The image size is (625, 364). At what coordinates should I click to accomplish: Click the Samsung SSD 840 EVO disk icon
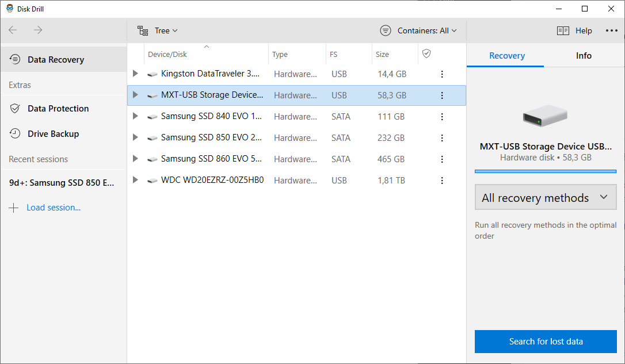tap(152, 117)
